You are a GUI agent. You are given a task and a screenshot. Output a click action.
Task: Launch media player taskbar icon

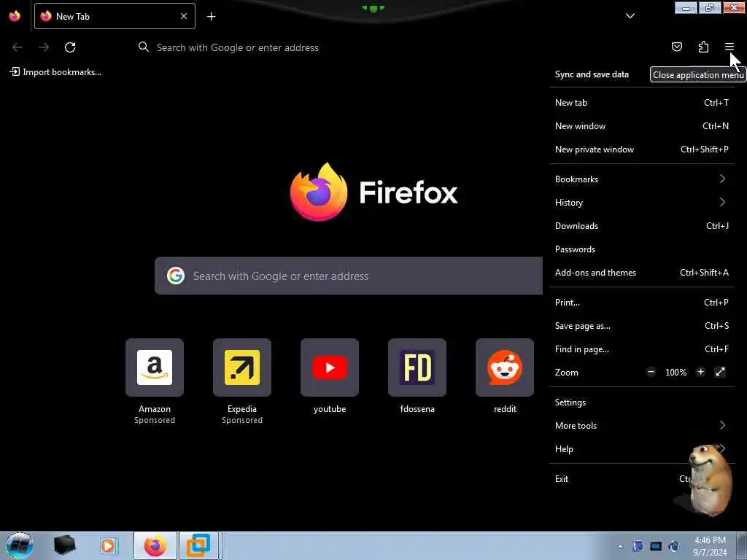pyautogui.click(x=108, y=545)
